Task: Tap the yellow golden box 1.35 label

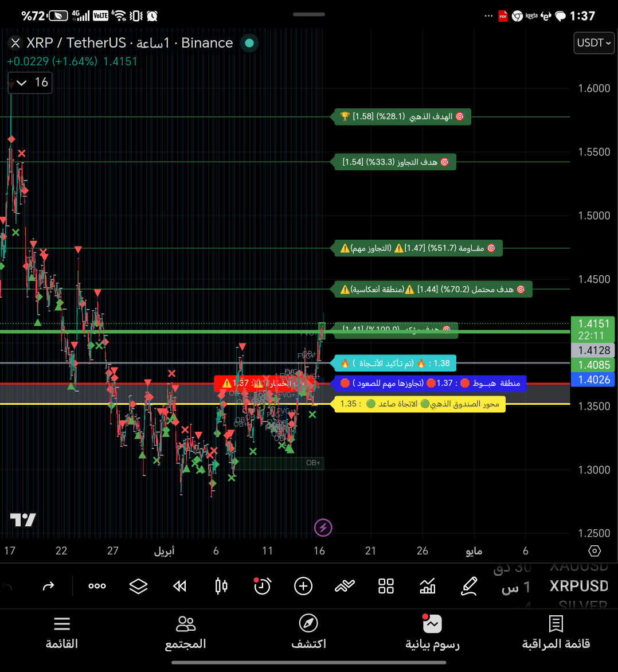Action: (418, 404)
